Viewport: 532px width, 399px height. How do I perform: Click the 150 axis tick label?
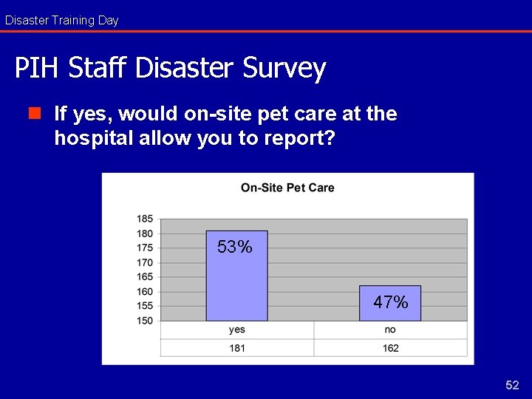pyautogui.click(x=145, y=321)
